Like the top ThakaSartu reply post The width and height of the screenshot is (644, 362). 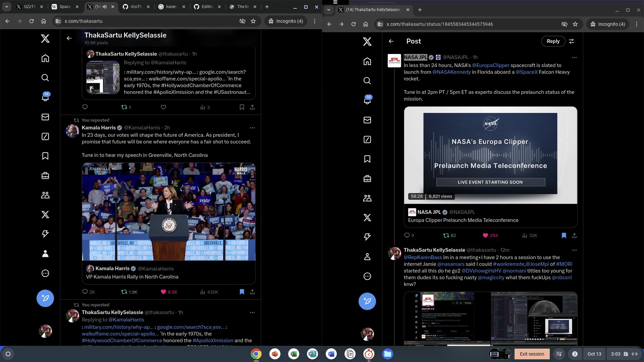point(163,107)
